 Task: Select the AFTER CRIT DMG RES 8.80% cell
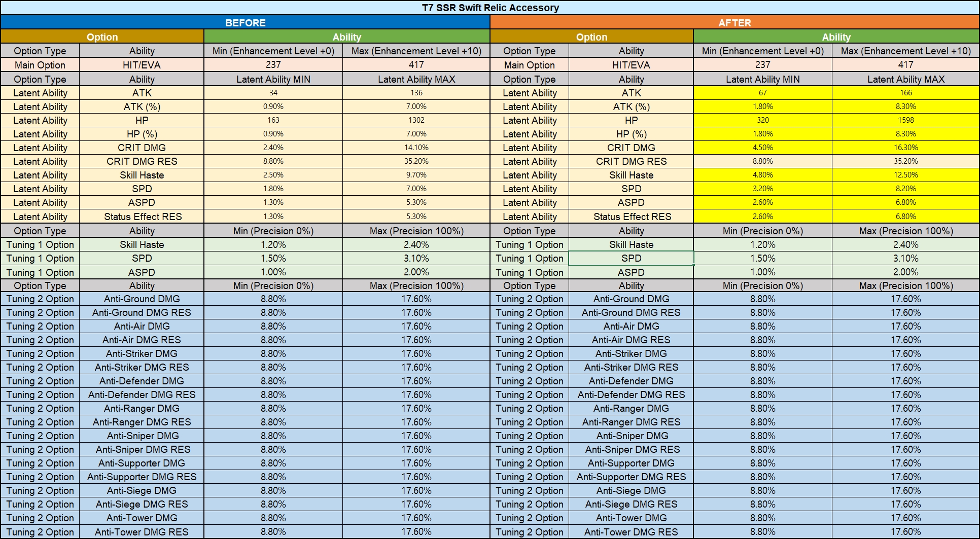[x=762, y=161]
